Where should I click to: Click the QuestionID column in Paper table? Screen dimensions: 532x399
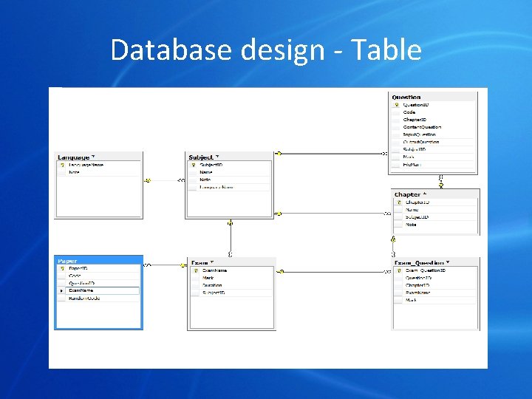click(99, 283)
